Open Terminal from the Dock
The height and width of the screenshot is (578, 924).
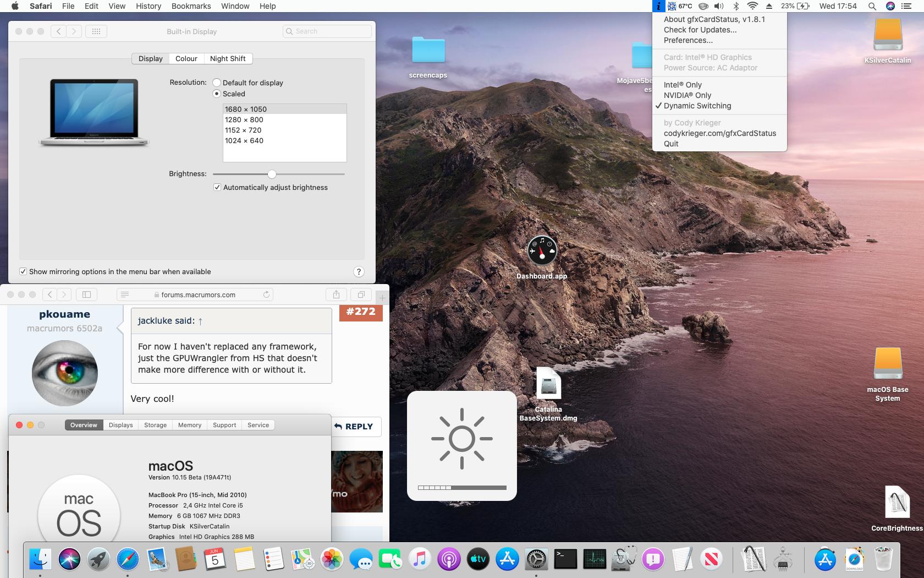pyautogui.click(x=565, y=559)
